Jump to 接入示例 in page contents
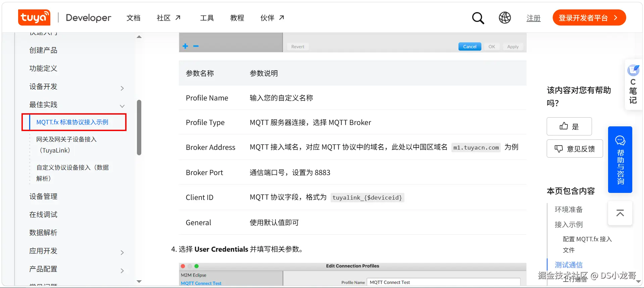The height and width of the screenshot is (288, 644). [x=568, y=224]
